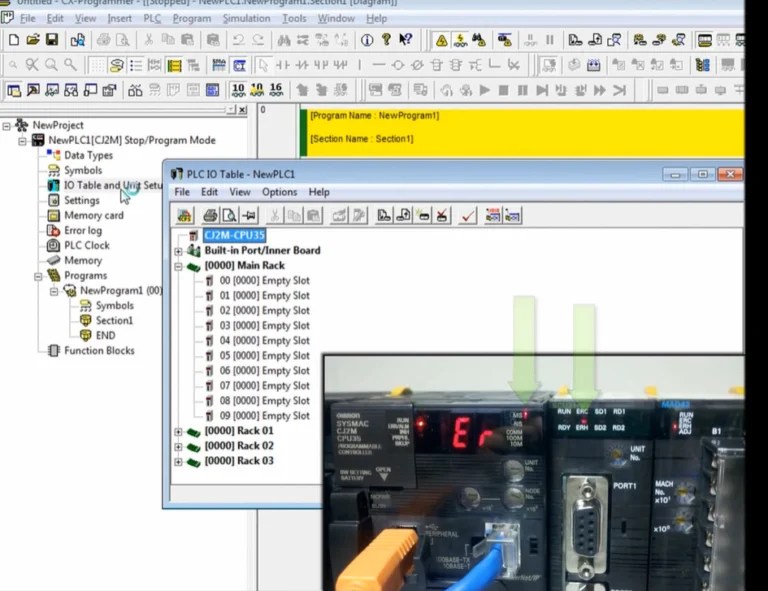This screenshot has width=768, height=591.
Task: Collapse the NewProgram1 node
Action: (54, 291)
